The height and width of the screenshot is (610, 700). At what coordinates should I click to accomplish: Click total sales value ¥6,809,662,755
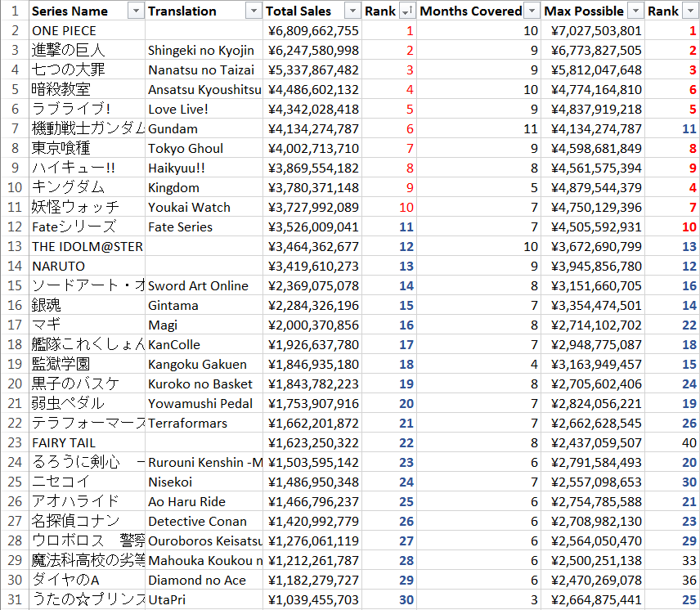click(312, 31)
